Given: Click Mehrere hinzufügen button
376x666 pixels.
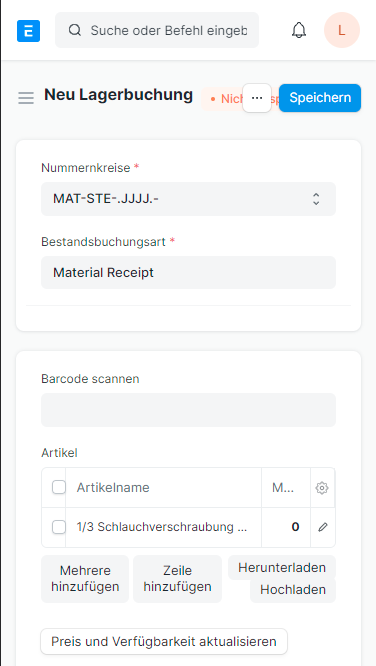Looking at the screenshot, I should 85,579.
